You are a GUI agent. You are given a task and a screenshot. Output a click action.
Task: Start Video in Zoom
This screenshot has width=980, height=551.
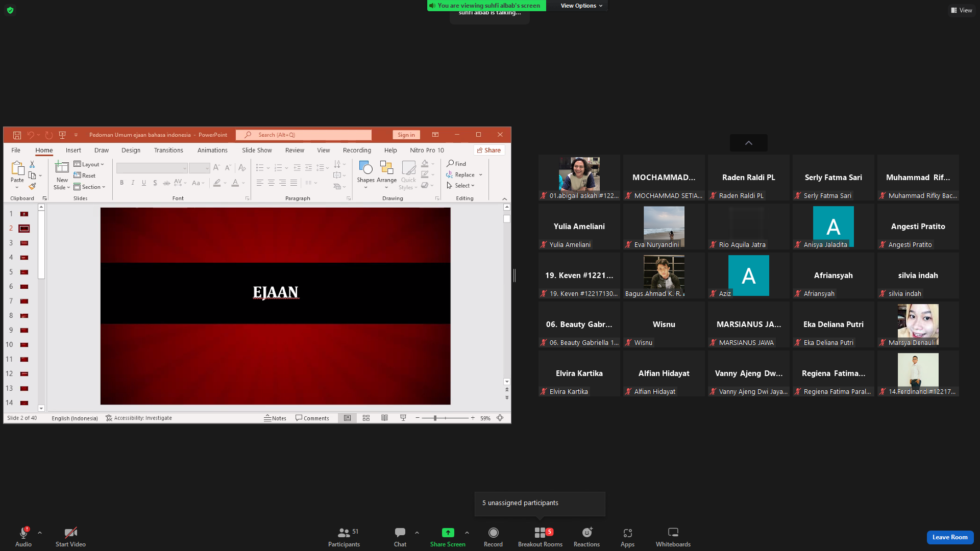pos(70,537)
